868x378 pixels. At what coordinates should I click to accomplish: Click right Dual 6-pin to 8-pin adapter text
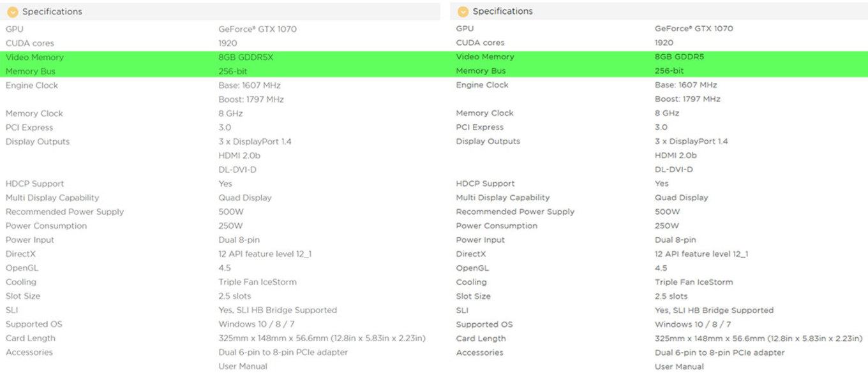[720, 353]
